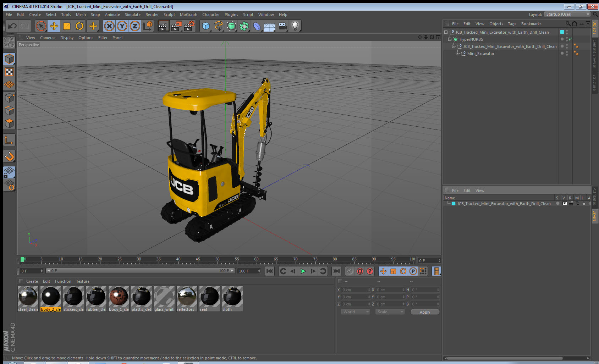Enable the Axis tool icon

(x=9, y=140)
